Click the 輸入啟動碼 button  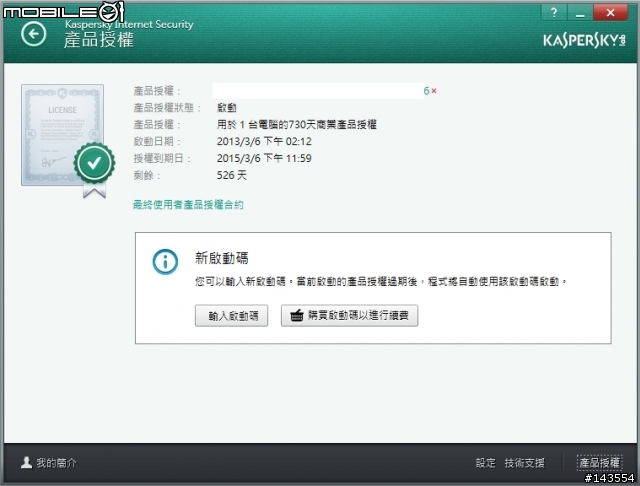tap(231, 315)
